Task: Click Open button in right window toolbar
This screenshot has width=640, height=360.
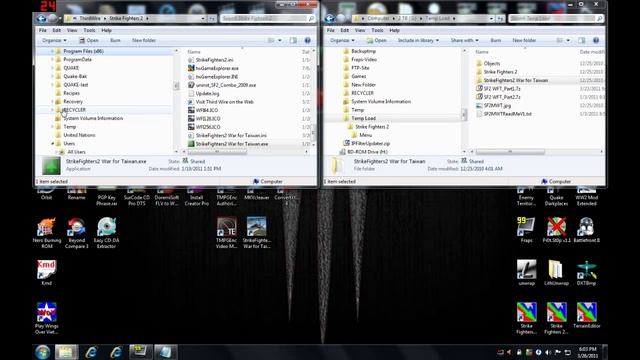Action: pos(376,40)
